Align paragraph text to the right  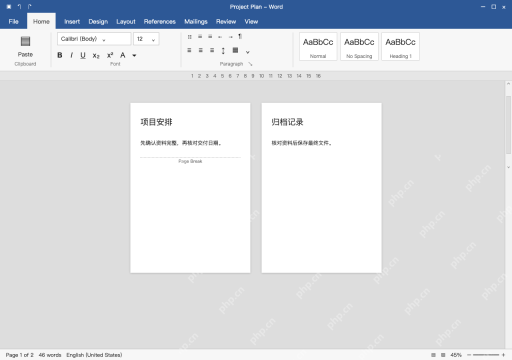click(x=212, y=50)
